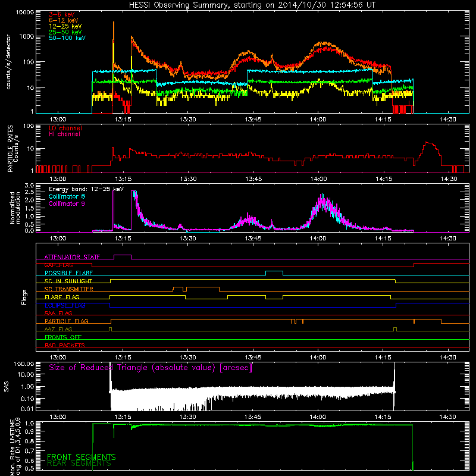
Task: Select the 6-12 keV legend label
Action: point(63,20)
